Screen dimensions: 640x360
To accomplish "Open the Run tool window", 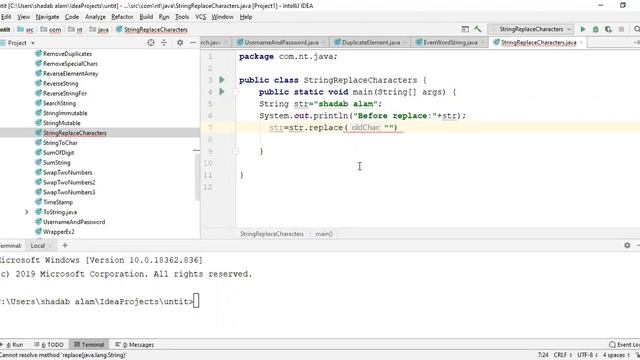I will coord(13,344).
